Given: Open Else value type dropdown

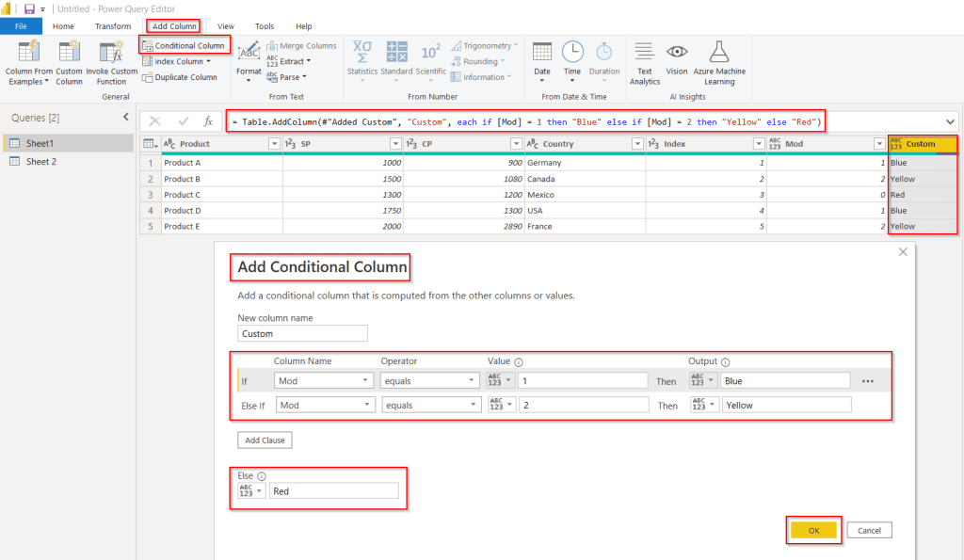Looking at the screenshot, I should point(251,491).
